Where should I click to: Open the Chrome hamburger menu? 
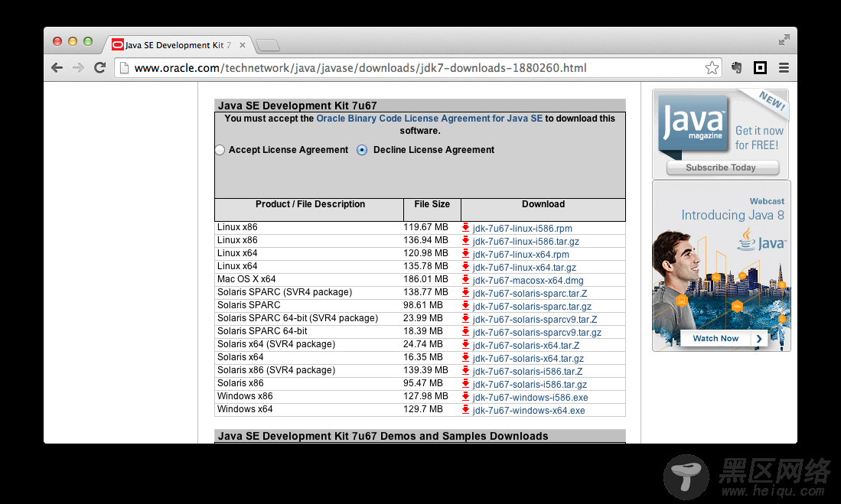(x=784, y=67)
